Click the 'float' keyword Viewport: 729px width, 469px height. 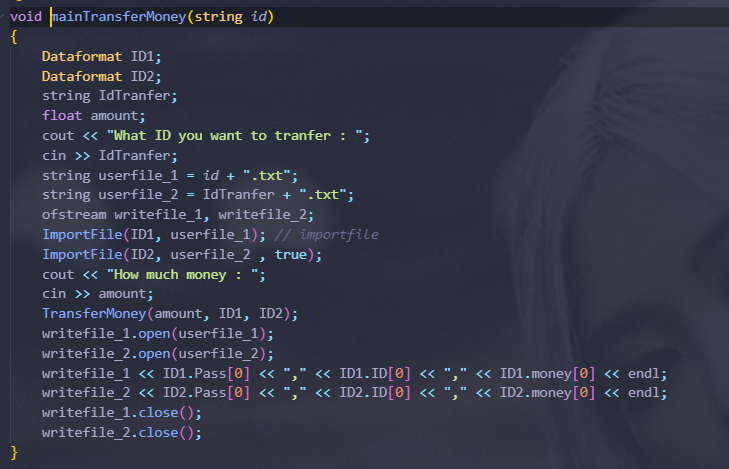[x=62, y=115]
